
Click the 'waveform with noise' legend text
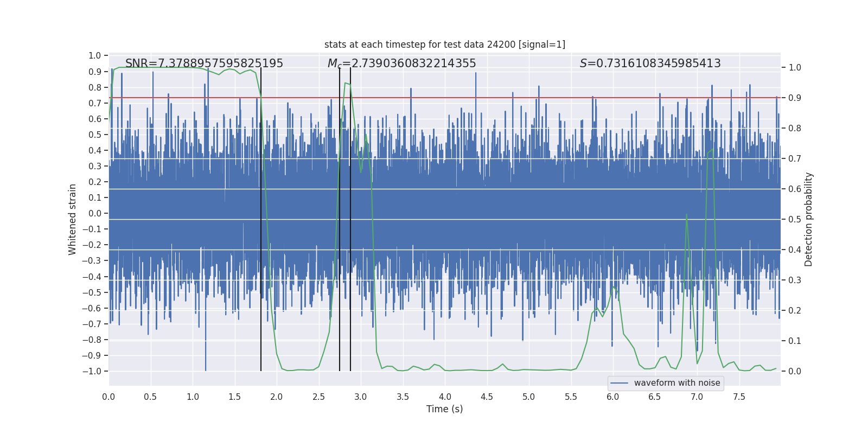coord(677,383)
